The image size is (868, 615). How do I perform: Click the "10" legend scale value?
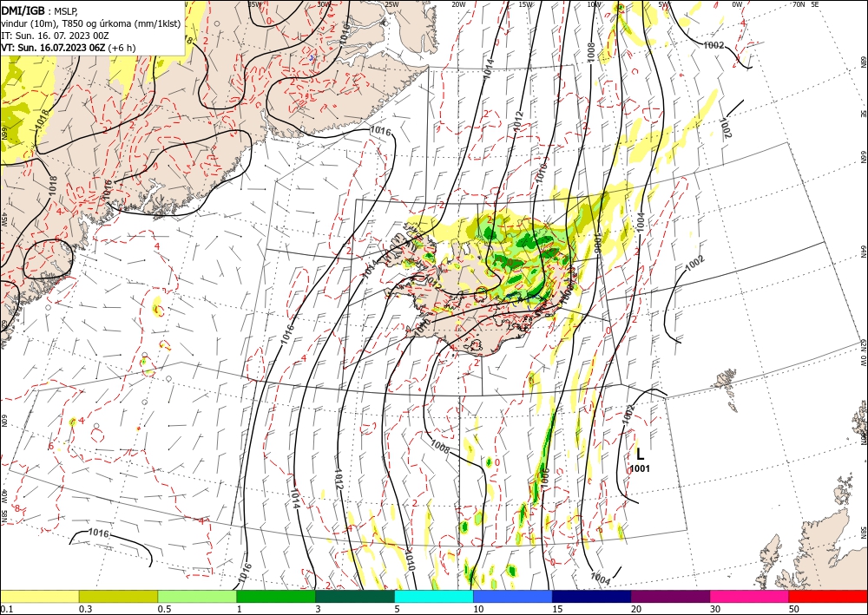[x=478, y=609]
